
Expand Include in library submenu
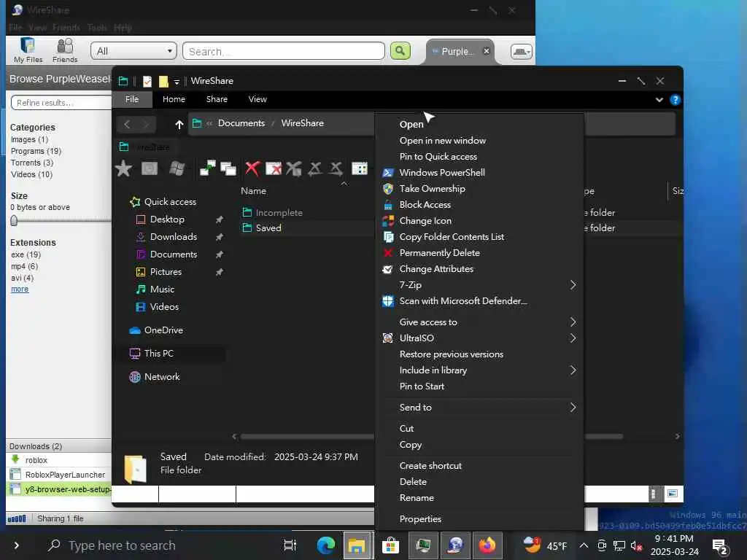point(573,370)
